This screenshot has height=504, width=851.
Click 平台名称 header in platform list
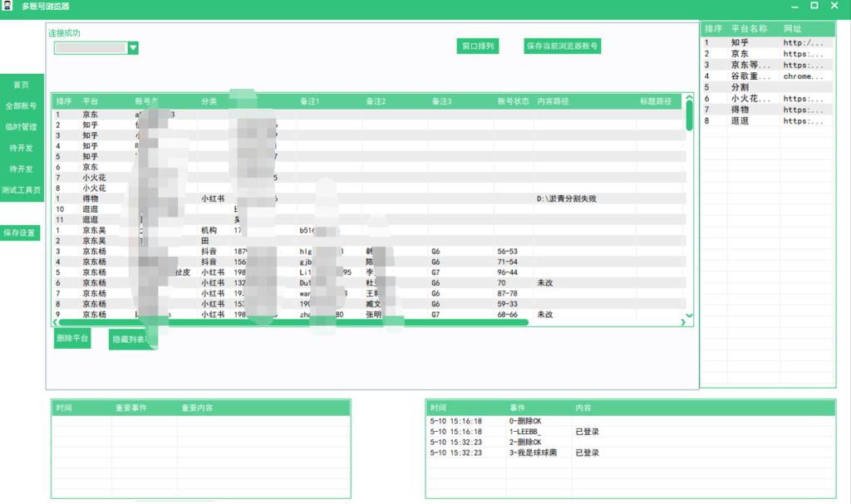pyautogui.click(x=749, y=29)
